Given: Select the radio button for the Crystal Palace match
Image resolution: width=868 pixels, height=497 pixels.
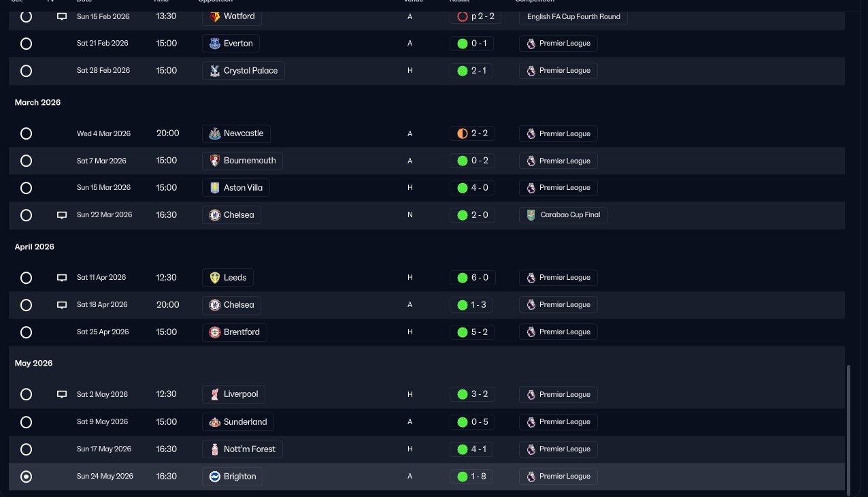Looking at the screenshot, I should (26, 71).
